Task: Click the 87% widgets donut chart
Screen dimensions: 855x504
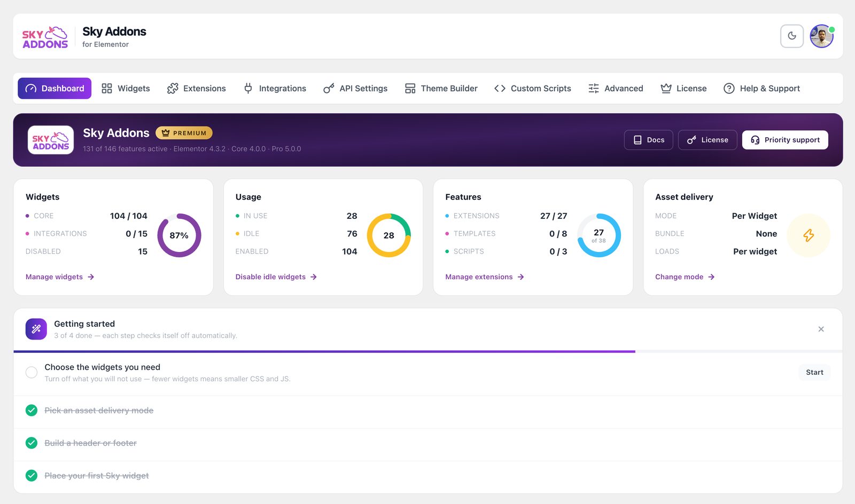Action: pos(179,235)
